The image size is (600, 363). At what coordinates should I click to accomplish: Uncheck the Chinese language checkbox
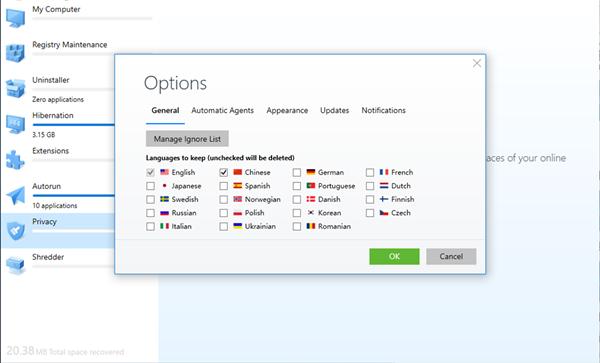[x=223, y=173]
